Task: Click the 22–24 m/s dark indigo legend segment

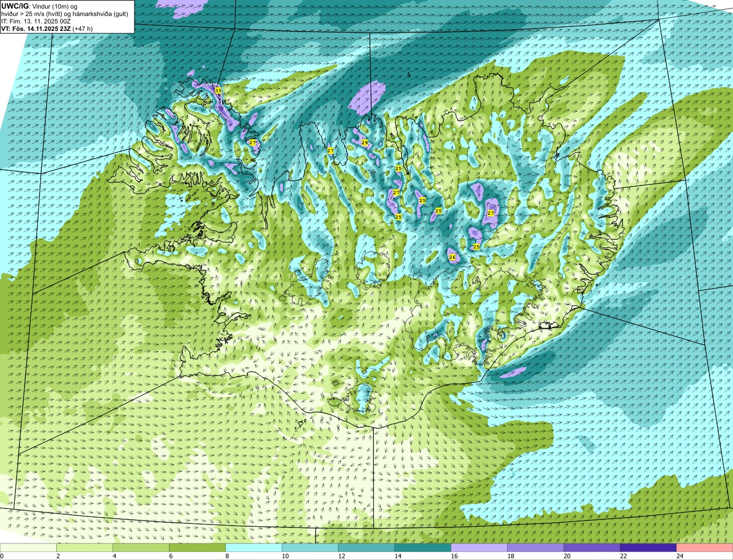Action: 648,547
